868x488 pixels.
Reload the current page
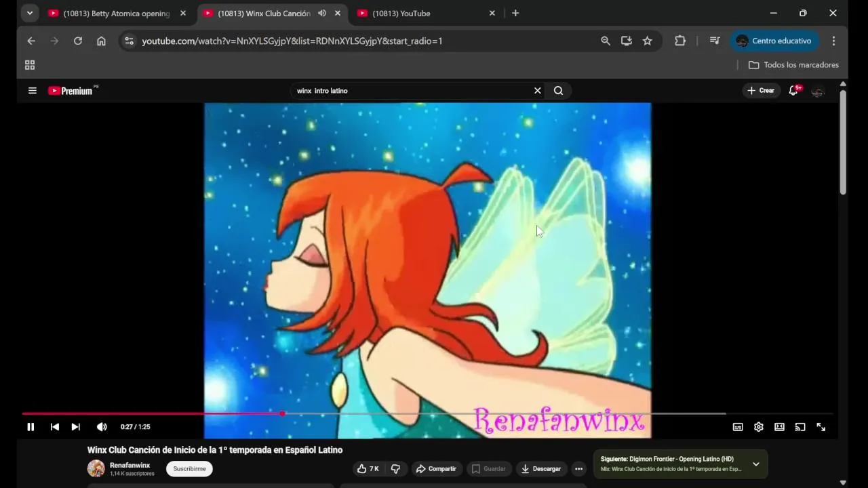pyautogui.click(x=78, y=41)
